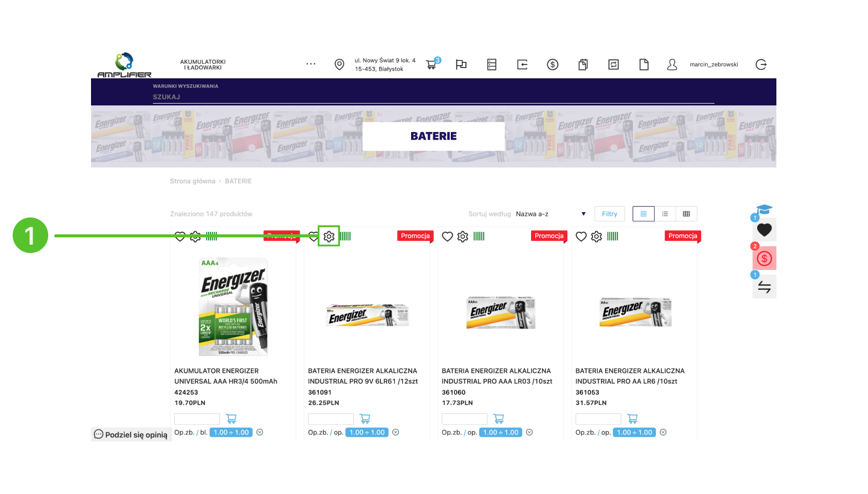Click gear icon on AAA LR03 battery card
The image size is (868, 494).
tap(462, 236)
